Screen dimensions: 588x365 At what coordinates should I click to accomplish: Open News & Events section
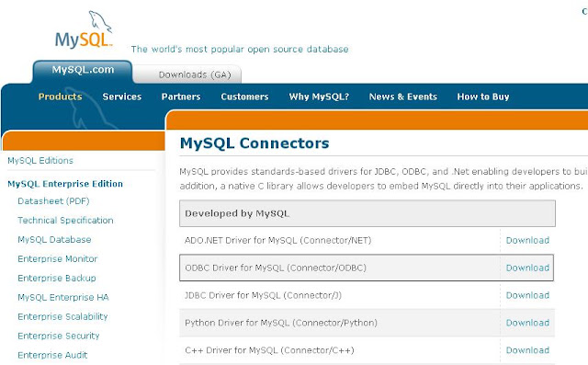[402, 97]
